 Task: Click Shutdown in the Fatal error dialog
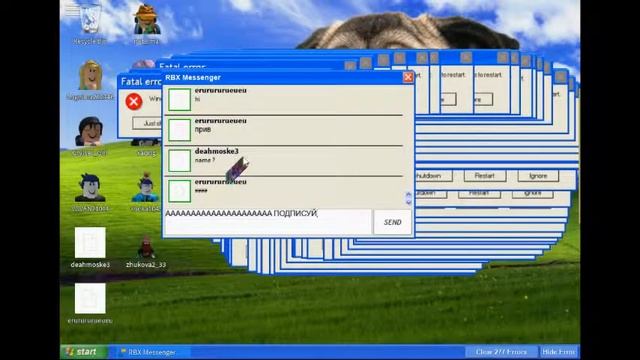(x=433, y=176)
